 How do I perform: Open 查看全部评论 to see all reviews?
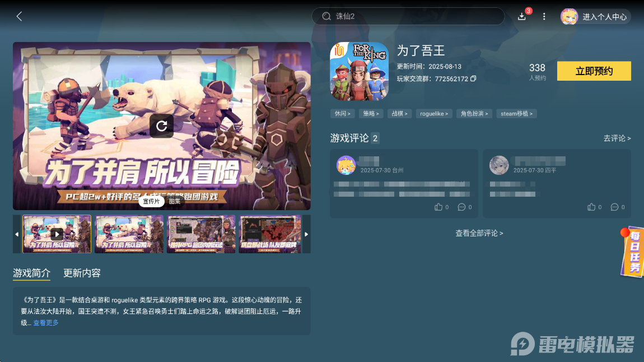click(x=479, y=233)
